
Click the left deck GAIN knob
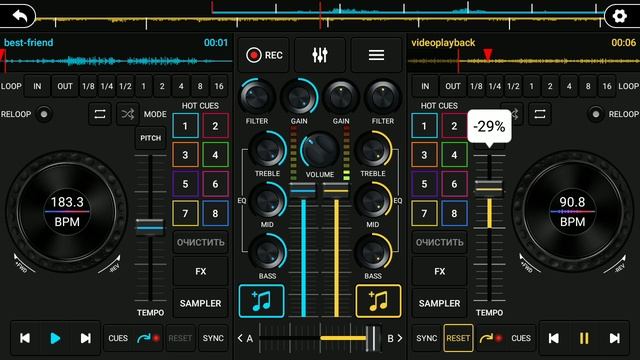300,97
